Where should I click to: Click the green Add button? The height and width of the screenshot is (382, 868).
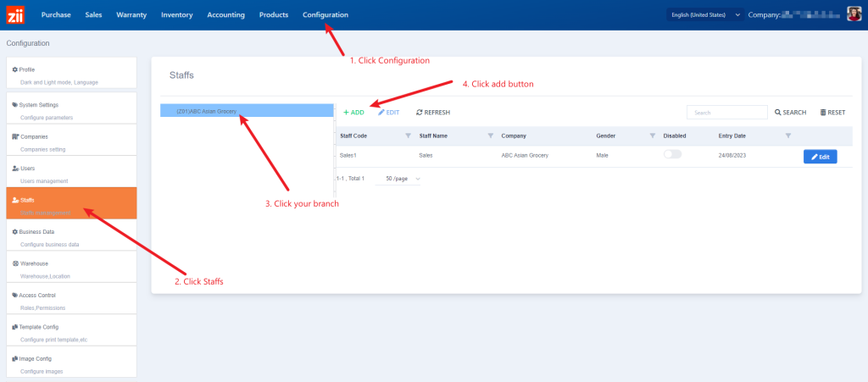(x=353, y=112)
